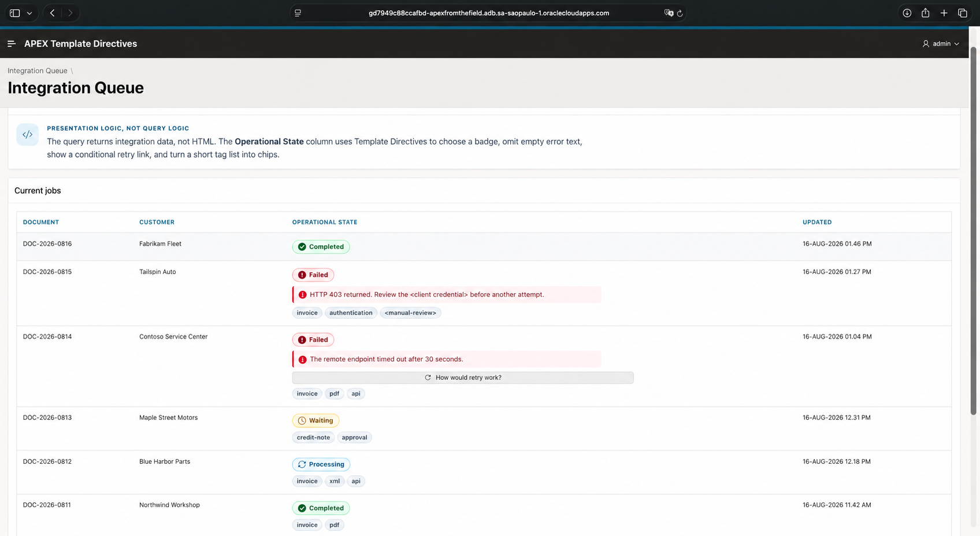Click the How would retry work? button

tap(463, 378)
